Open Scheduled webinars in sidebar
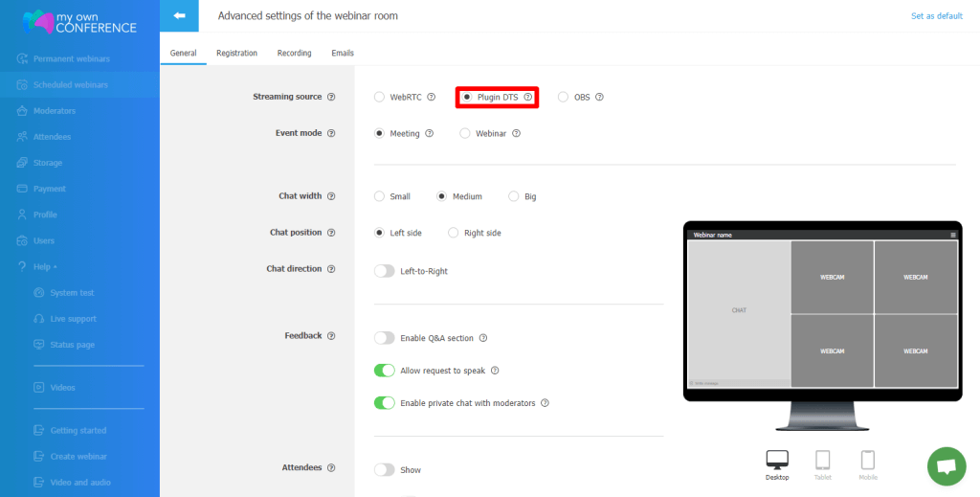The width and height of the screenshot is (980, 497). click(x=70, y=85)
